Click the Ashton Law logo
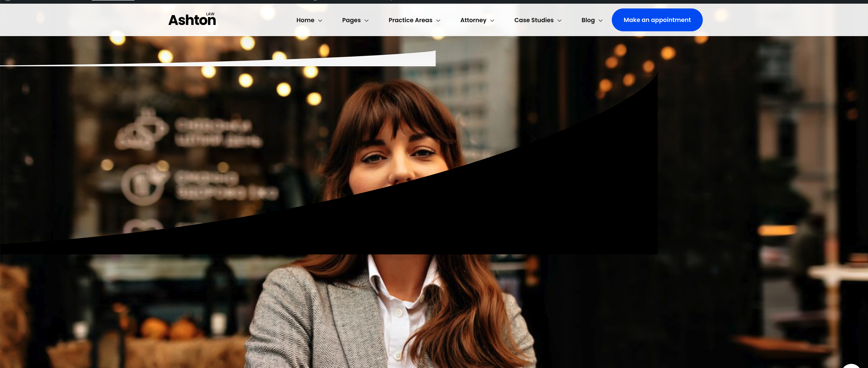This screenshot has height=368, width=868. [x=192, y=20]
